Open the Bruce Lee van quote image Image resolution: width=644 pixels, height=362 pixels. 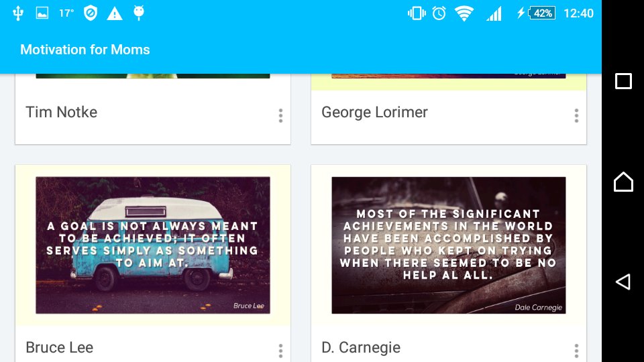(x=153, y=245)
